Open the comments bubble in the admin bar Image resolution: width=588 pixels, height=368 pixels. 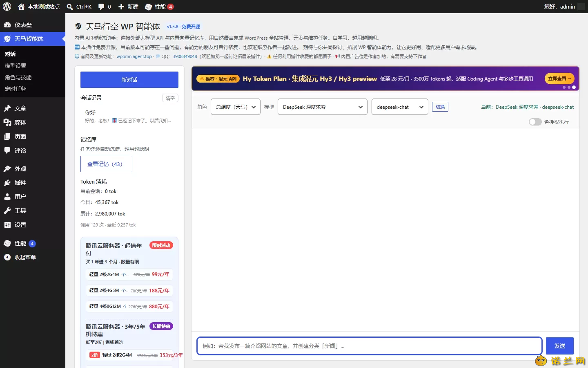pos(101,7)
